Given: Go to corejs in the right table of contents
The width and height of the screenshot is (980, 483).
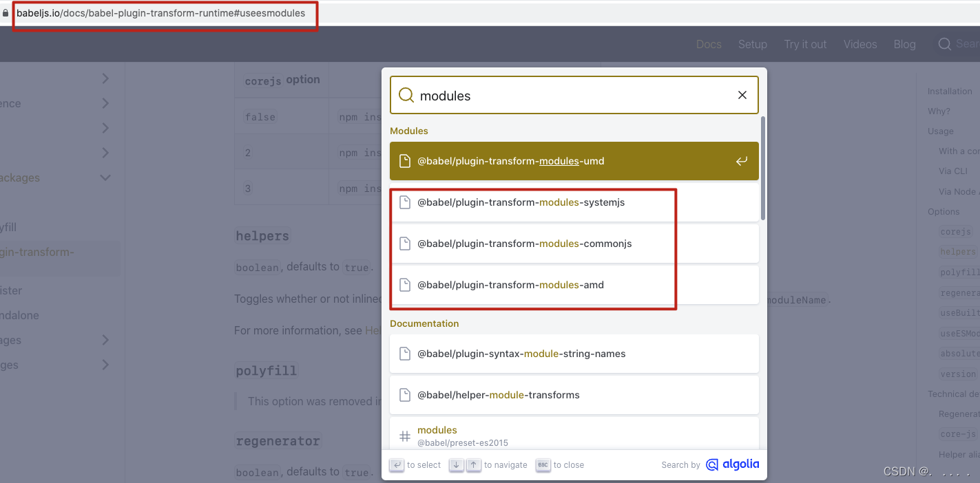Looking at the screenshot, I should [955, 232].
